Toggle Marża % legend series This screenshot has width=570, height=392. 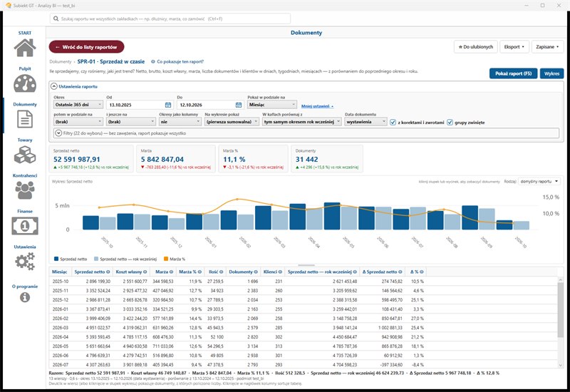(175, 259)
